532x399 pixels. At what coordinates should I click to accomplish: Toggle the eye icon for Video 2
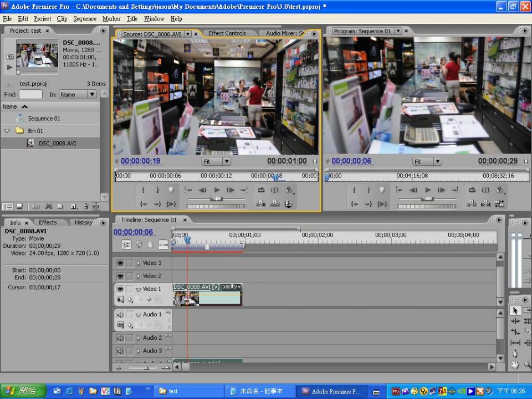point(120,276)
